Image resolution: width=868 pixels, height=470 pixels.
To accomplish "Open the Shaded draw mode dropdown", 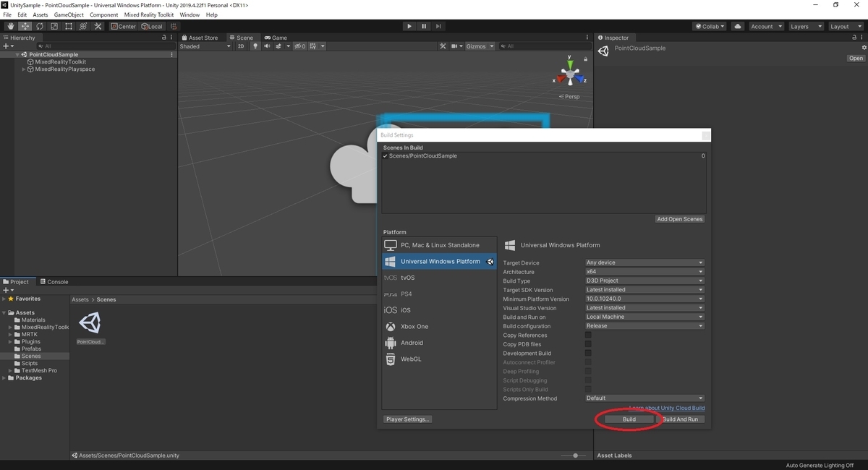I will tap(205, 46).
